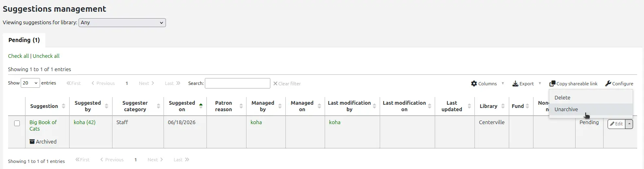Click the Uncheck all link
The image size is (644, 169).
[46, 56]
